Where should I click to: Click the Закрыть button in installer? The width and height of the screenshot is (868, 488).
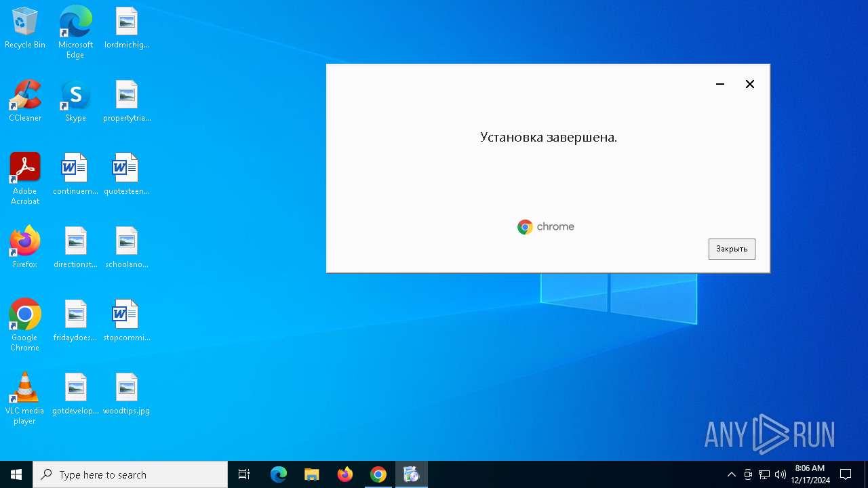[x=732, y=249]
